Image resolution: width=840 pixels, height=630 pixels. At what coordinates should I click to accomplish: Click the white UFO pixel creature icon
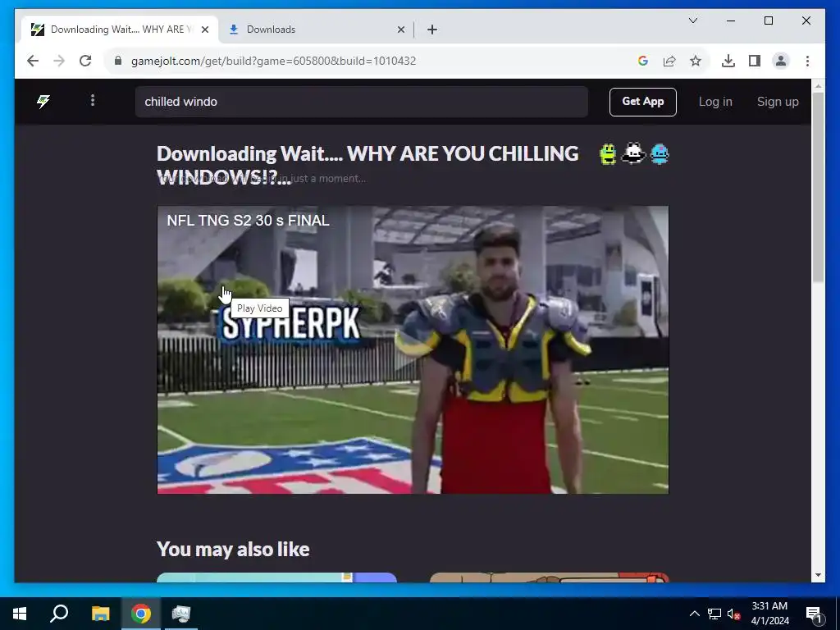633,154
